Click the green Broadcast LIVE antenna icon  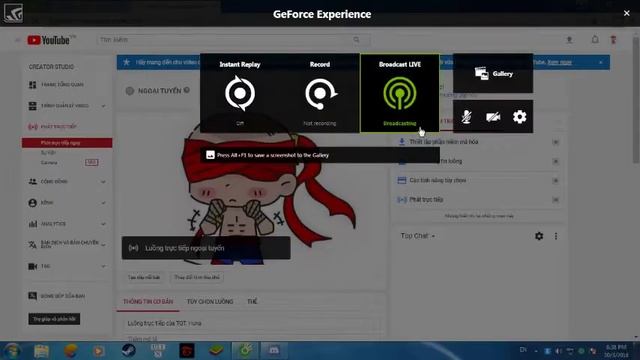pos(400,93)
